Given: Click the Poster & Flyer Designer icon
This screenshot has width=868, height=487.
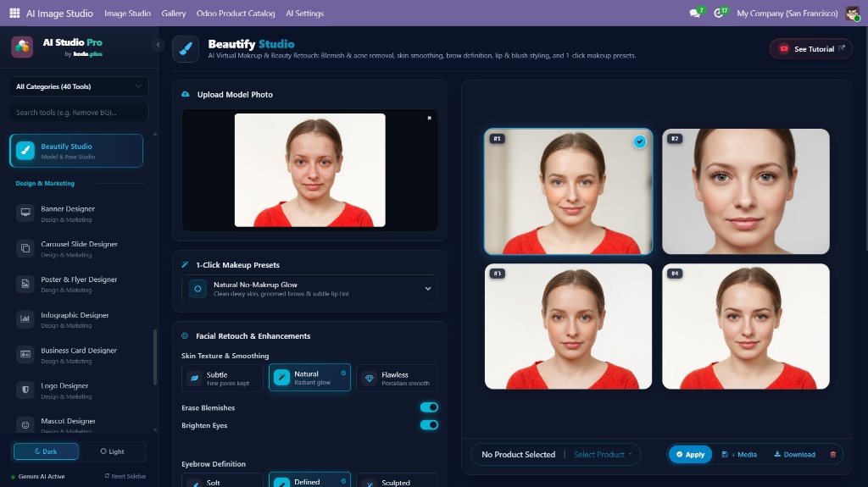Looking at the screenshot, I should tap(25, 284).
